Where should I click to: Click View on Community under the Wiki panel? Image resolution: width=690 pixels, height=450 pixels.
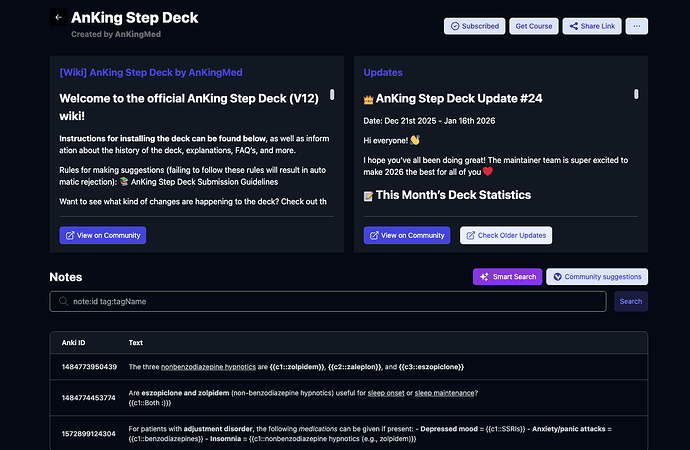point(103,235)
